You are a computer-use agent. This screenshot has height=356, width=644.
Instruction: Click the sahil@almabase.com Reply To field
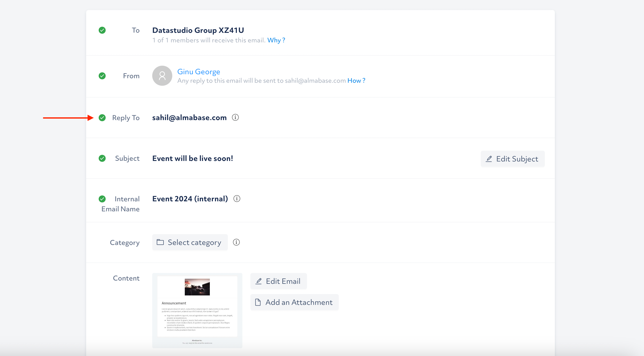[190, 118]
